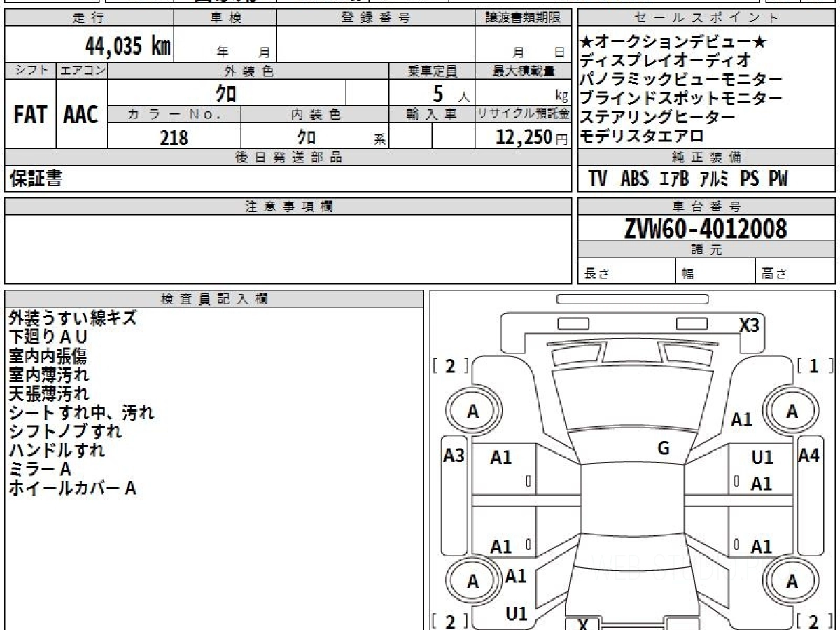The image size is (840, 630).
Task: Select the 外装うすい線キズ note
Action: tap(73, 318)
